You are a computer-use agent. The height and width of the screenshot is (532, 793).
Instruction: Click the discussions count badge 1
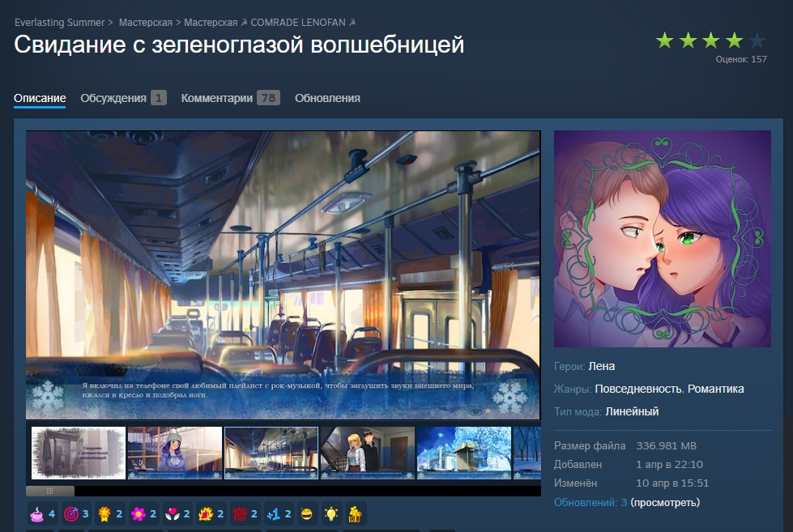(158, 98)
